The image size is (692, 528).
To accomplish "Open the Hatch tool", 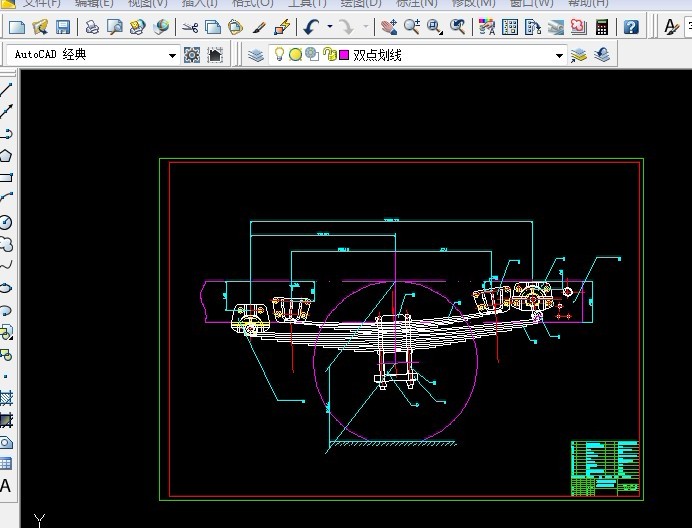I will coord(6,399).
